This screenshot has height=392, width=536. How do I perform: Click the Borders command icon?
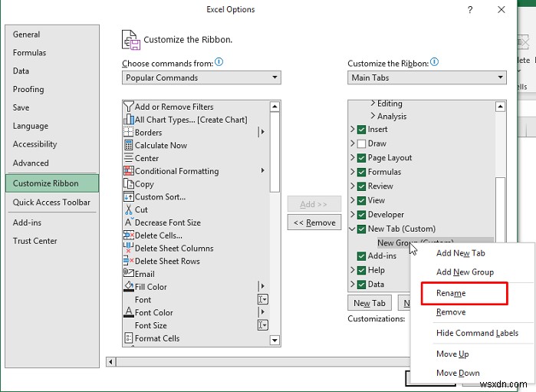pyautogui.click(x=129, y=132)
